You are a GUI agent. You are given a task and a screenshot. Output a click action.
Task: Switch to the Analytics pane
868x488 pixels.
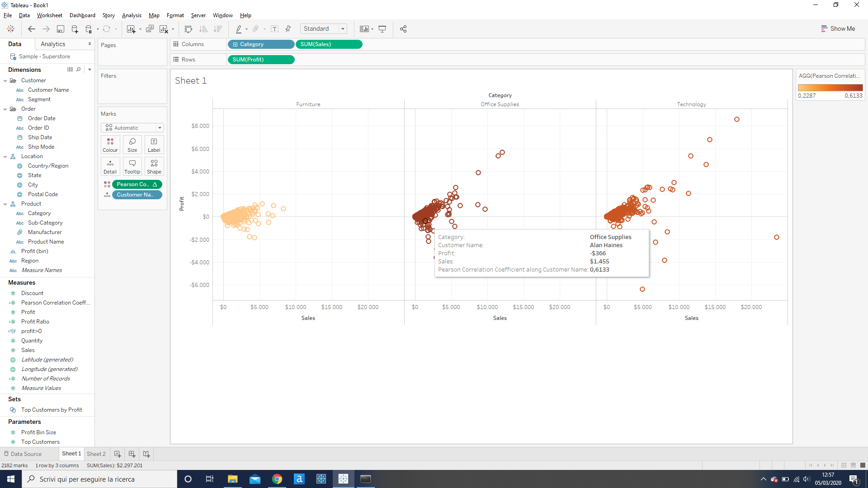pyautogui.click(x=53, y=44)
